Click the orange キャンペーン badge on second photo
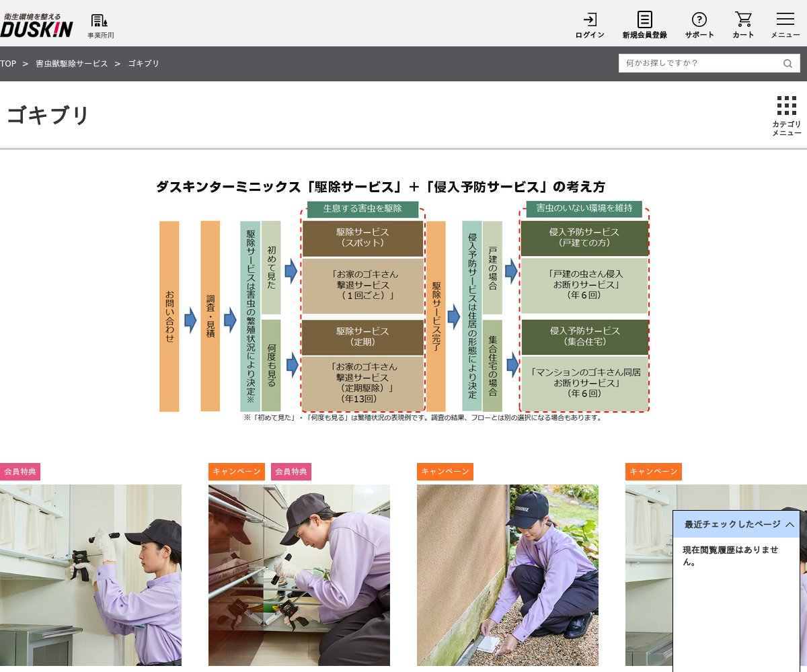807x672 pixels. 238,472
